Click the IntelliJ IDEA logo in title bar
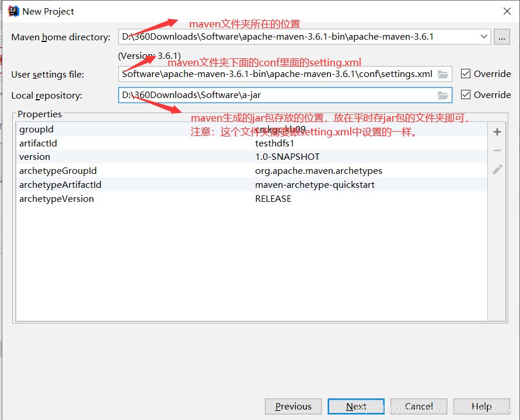 point(13,11)
